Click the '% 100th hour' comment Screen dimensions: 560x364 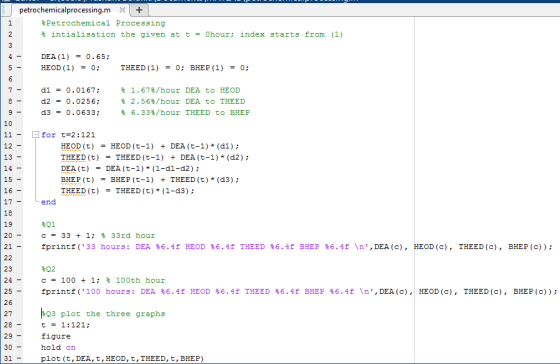135,280
